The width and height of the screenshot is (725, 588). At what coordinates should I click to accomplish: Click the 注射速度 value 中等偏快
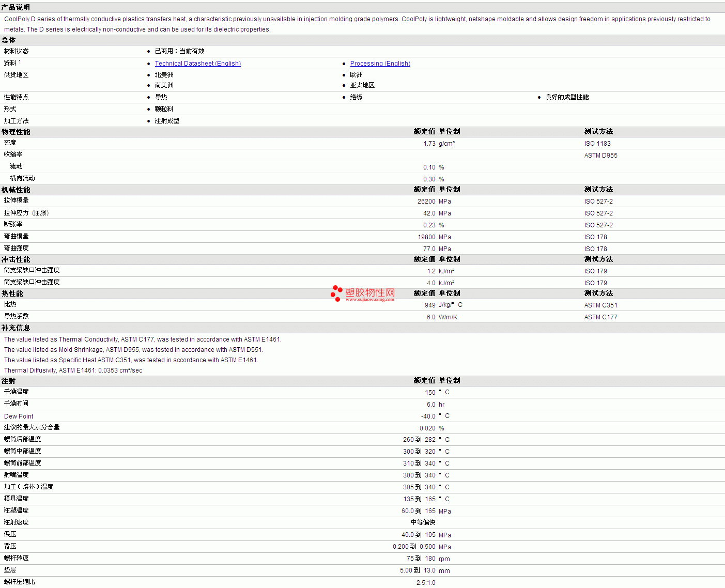tap(423, 522)
